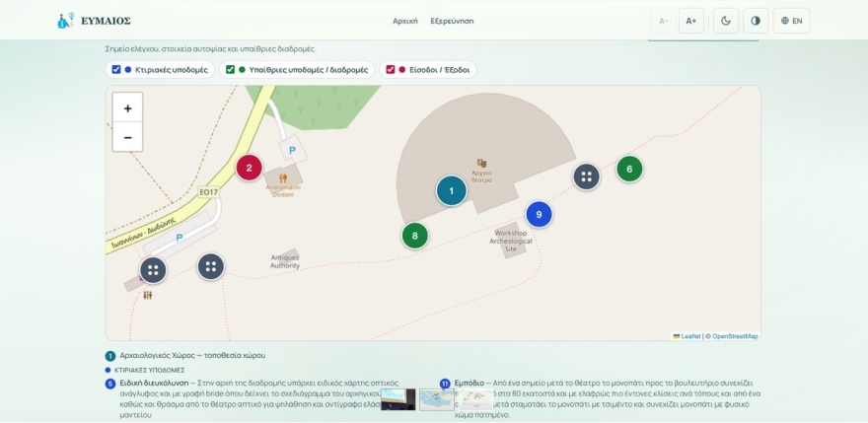Decrease font size with A- button
This screenshot has height=423, width=868.
point(664,21)
